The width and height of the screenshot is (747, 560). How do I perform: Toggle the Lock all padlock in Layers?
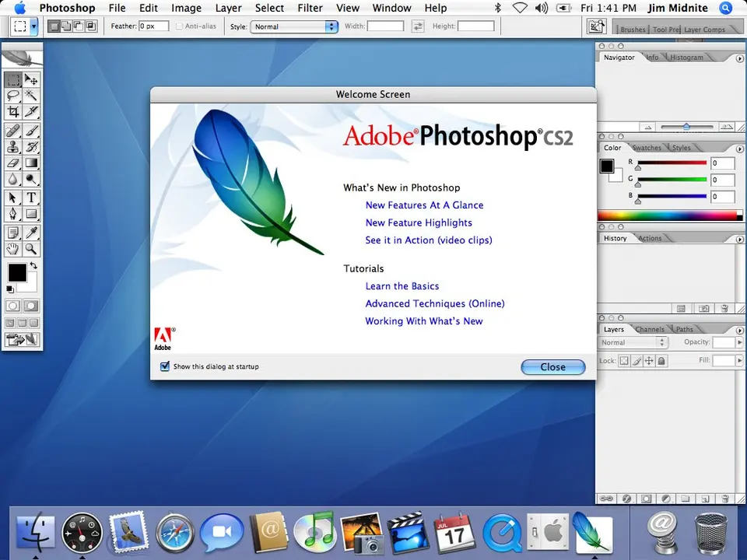tap(661, 361)
